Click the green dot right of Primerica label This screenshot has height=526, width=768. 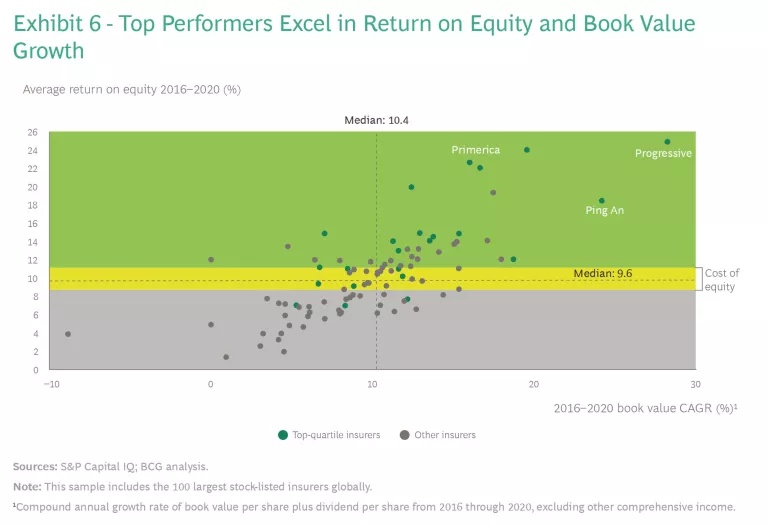[527, 150]
